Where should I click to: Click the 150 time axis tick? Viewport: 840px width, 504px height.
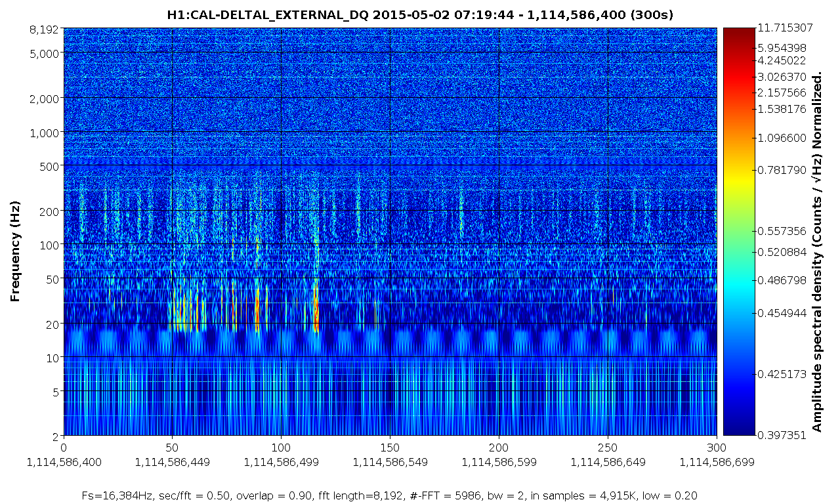click(x=390, y=447)
